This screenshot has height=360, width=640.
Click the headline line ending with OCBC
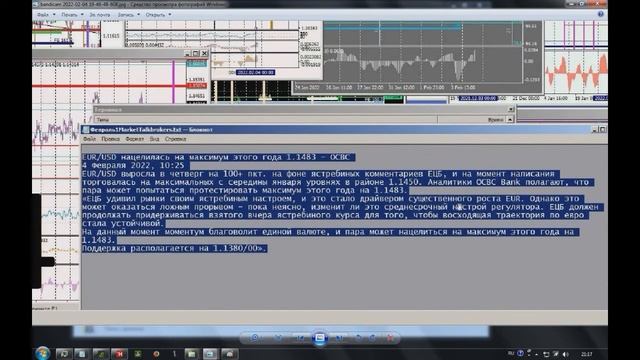point(218,157)
